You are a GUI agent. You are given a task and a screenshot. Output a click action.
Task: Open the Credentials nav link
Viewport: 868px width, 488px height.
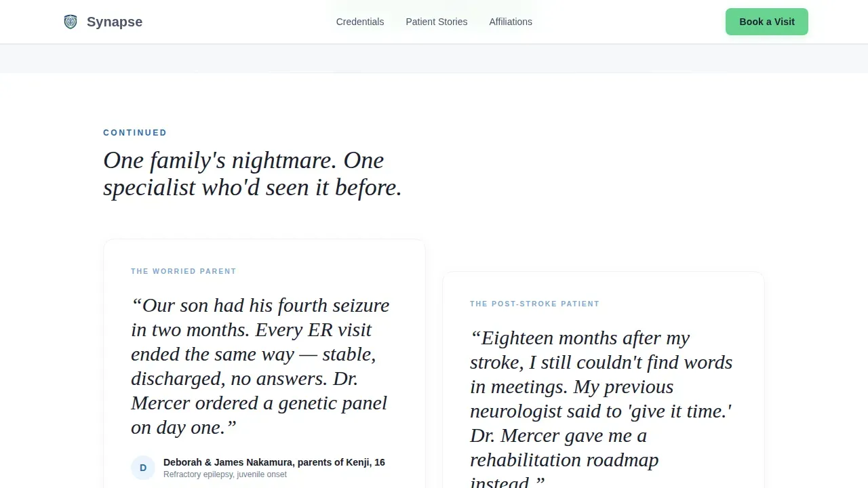click(360, 22)
